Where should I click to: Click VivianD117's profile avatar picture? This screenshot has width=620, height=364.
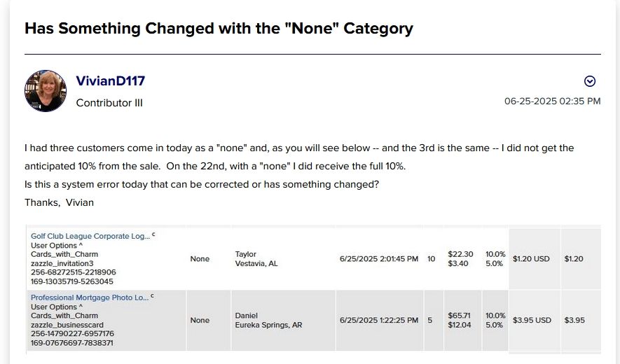[46, 91]
